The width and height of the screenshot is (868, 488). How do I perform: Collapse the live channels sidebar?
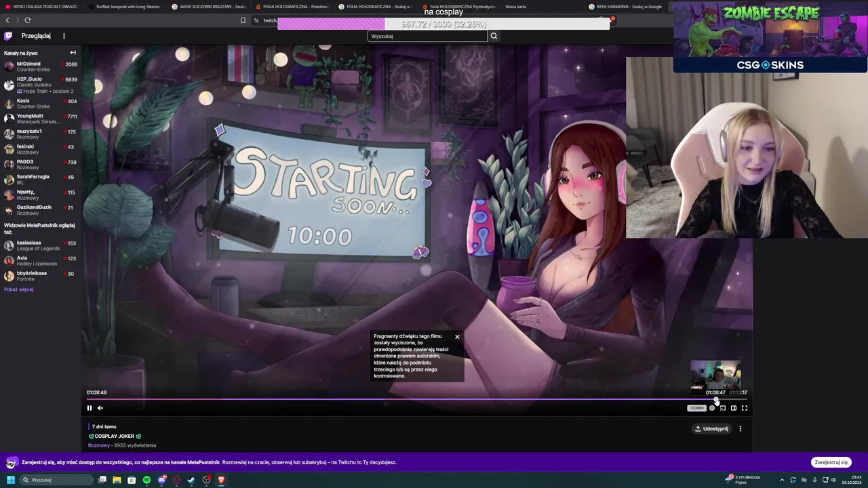(73, 53)
